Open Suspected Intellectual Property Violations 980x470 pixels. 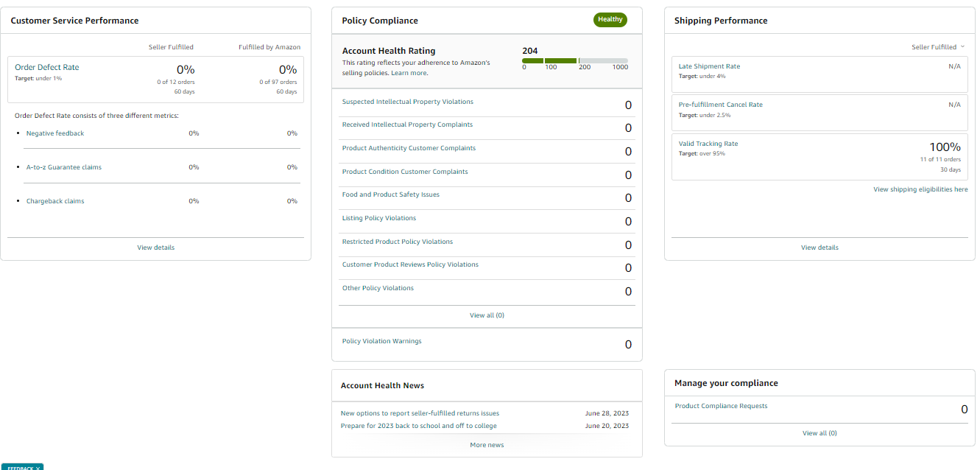click(408, 102)
